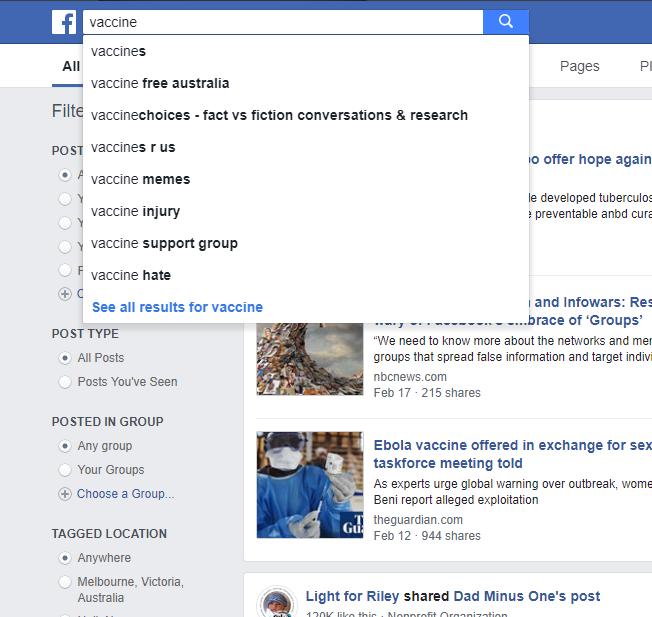Click 'See all results for vaccine' link
The image size is (652, 617).
click(x=177, y=307)
